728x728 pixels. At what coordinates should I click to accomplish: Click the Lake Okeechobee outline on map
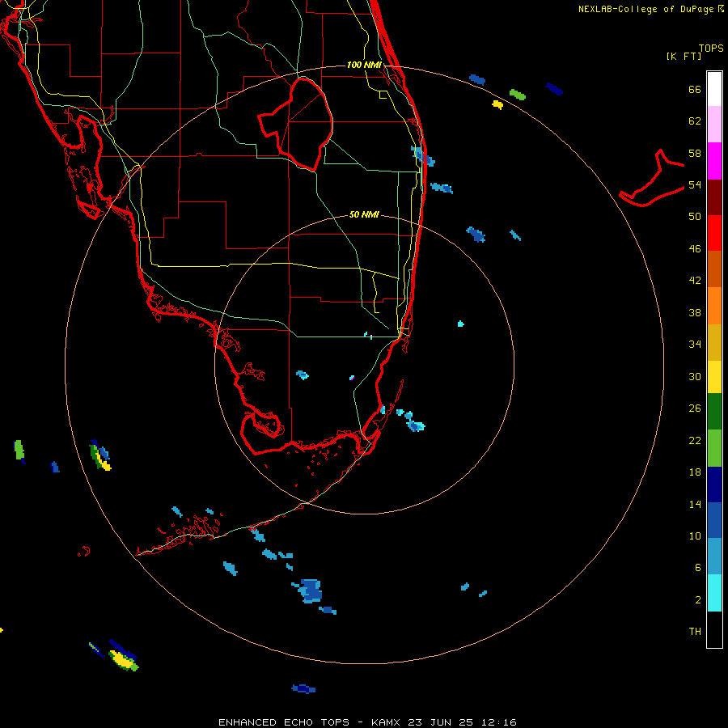(297, 125)
